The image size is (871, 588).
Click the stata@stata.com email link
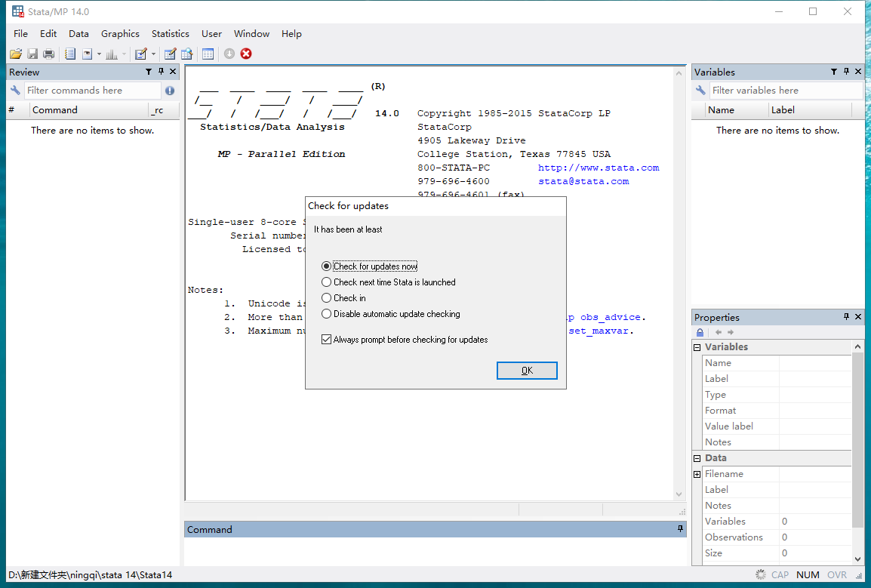pos(583,182)
